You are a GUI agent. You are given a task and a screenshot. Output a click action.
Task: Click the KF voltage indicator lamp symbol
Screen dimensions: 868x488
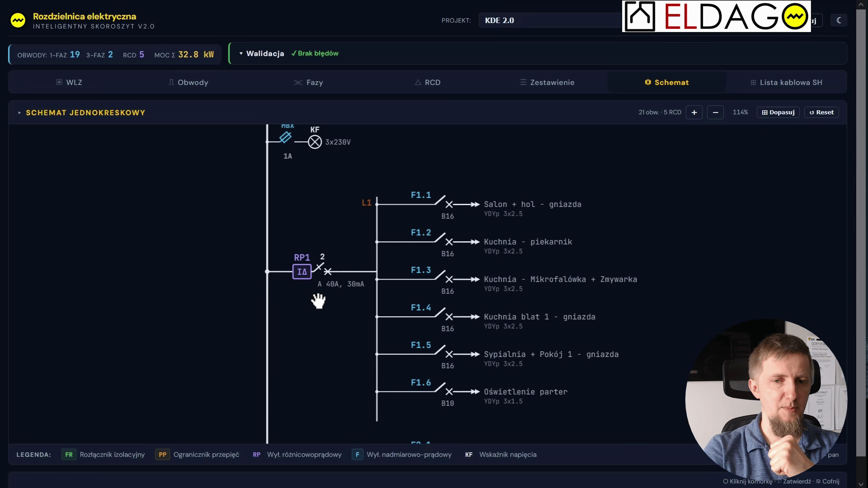tap(315, 142)
